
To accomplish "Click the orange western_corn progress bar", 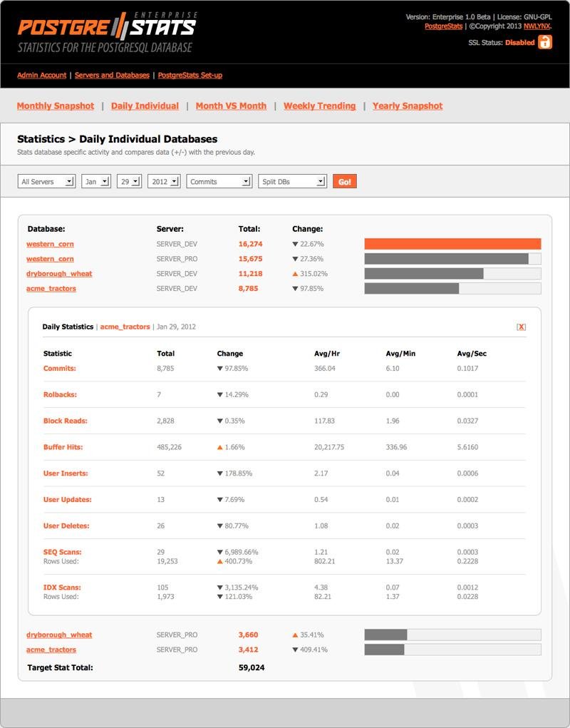I will tap(452, 243).
